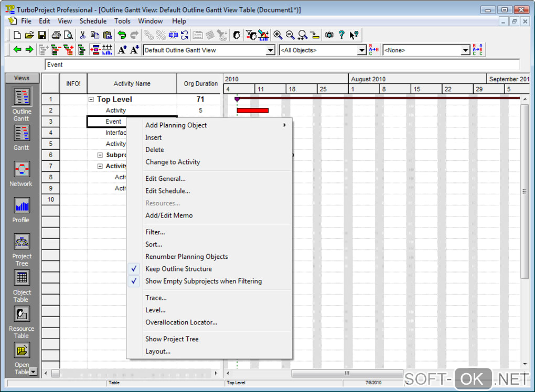535x392 pixels.
Task: Click the zoom-to-fit magnifier icon
Action: (302, 35)
